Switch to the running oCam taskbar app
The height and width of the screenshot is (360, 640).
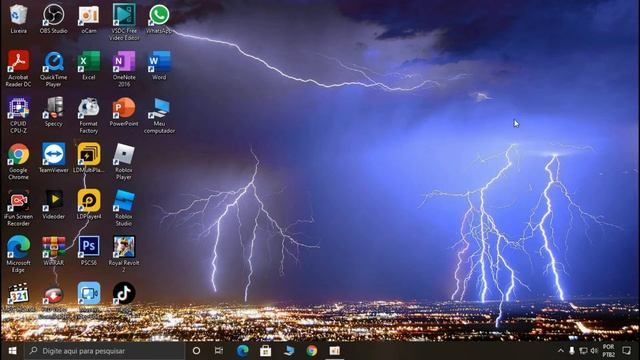tap(335, 351)
